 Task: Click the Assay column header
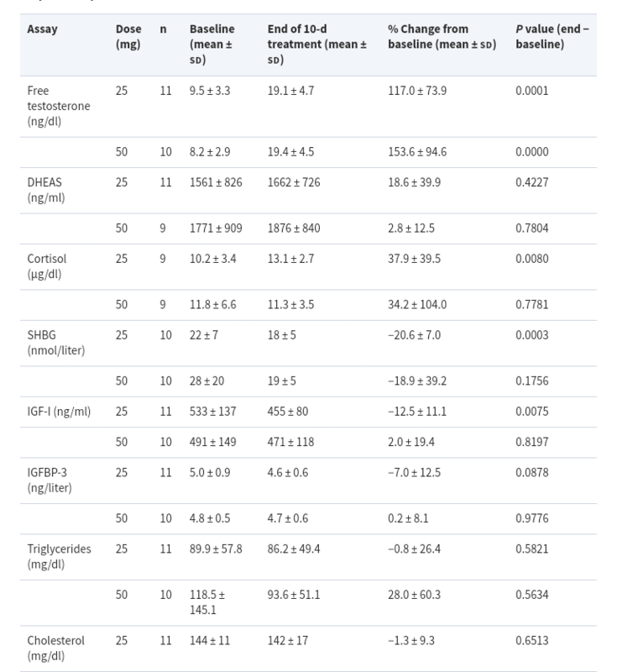[x=42, y=29]
